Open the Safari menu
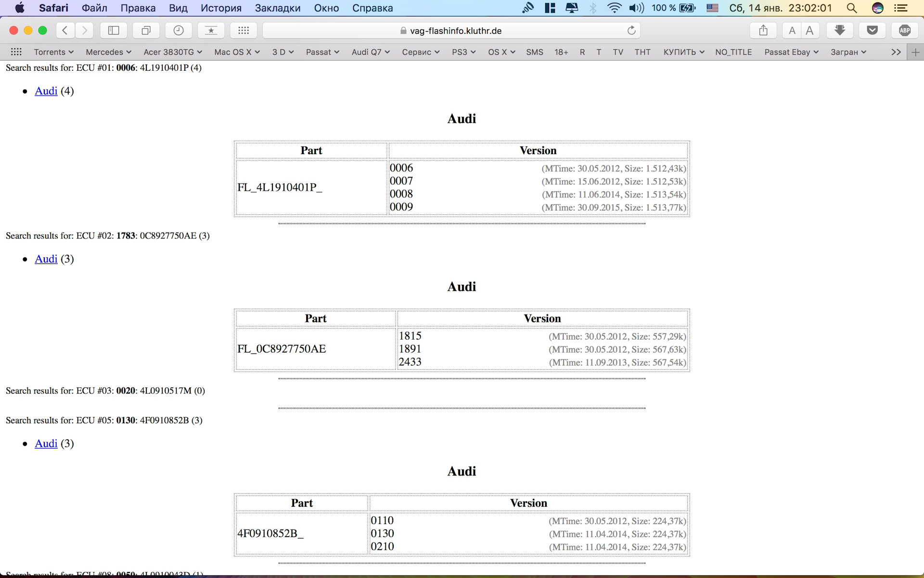 coord(53,8)
